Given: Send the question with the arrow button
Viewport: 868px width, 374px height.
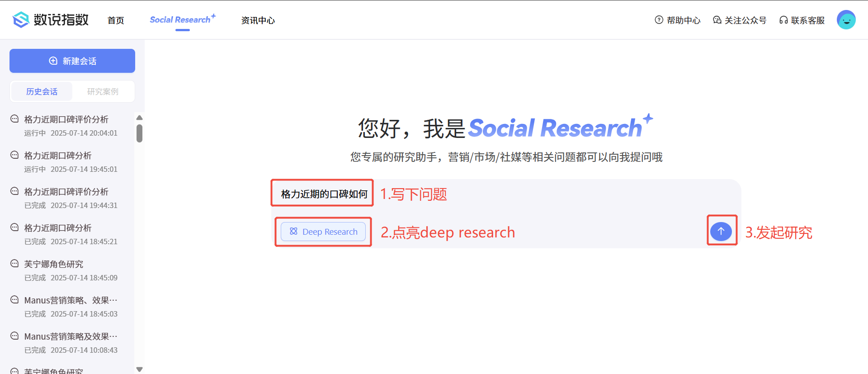Looking at the screenshot, I should pyautogui.click(x=721, y=231).
